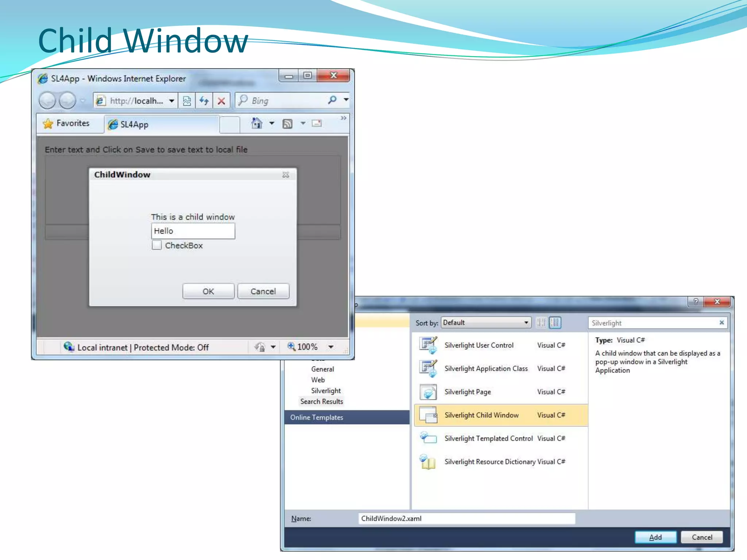This screenshot has width=747, height=560.
Task: Open the 100% zoom level dropdown
Action: (331, 347)
